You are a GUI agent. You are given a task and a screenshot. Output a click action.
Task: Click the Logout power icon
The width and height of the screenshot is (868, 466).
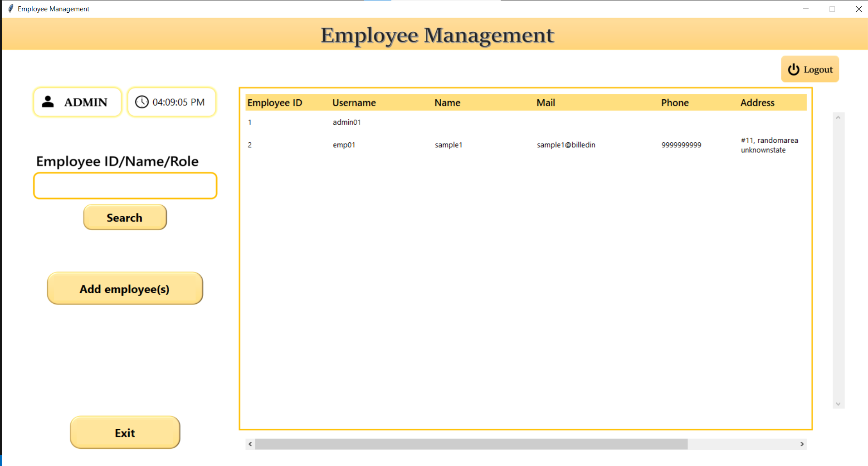pos(793,69)
